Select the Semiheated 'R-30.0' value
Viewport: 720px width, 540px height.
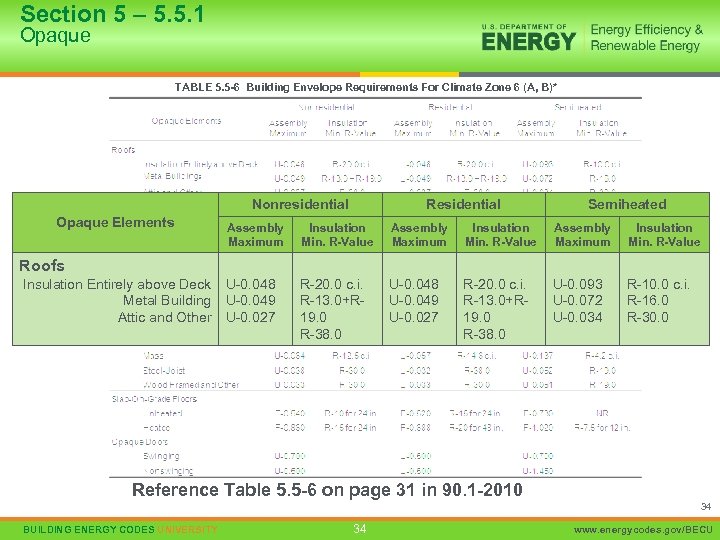coord(647,317)
